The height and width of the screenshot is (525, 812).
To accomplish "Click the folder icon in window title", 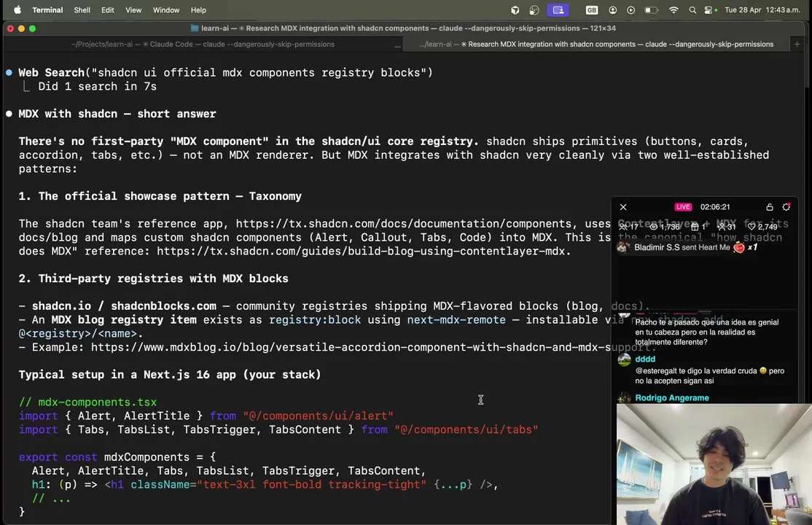I will tap(195, 28).
